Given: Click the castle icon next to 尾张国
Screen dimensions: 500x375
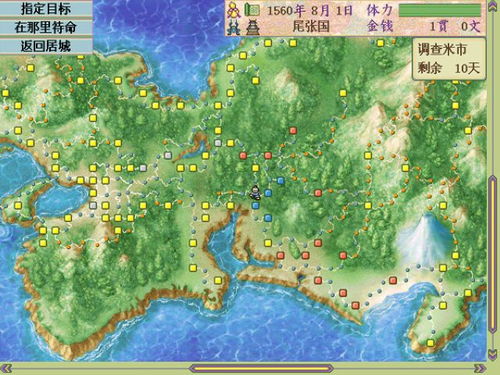Looking at the screenshot, I should [253, 27].
